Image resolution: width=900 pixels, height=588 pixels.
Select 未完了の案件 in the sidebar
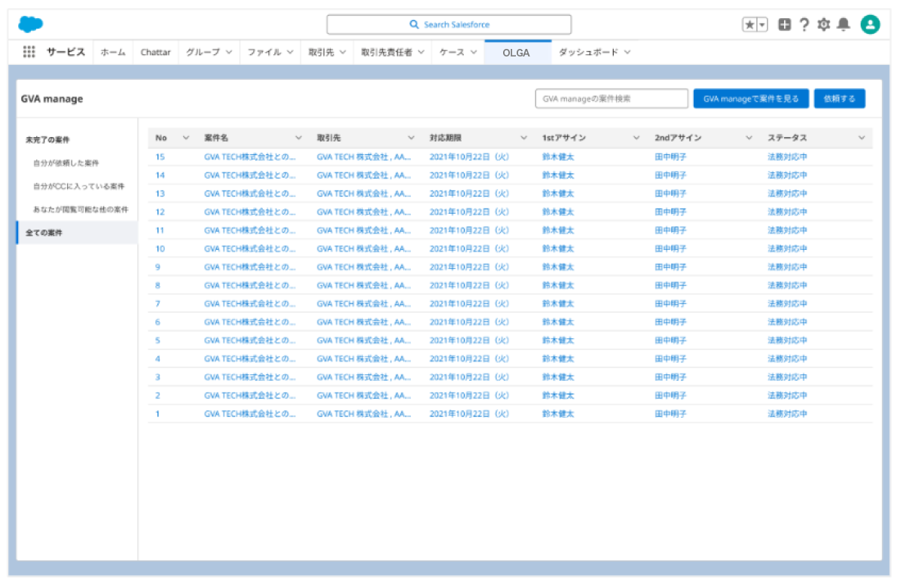pyautogui.click(x=47, y=140)
